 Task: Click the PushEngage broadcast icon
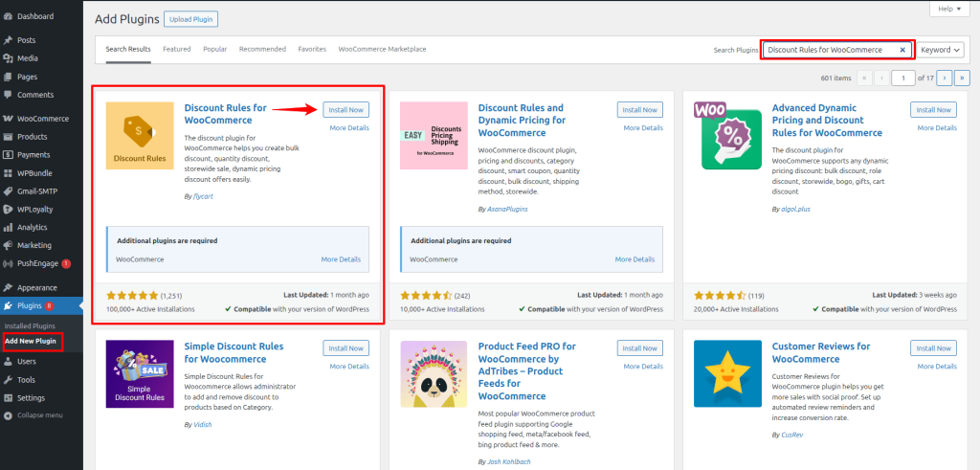[8, 264]
